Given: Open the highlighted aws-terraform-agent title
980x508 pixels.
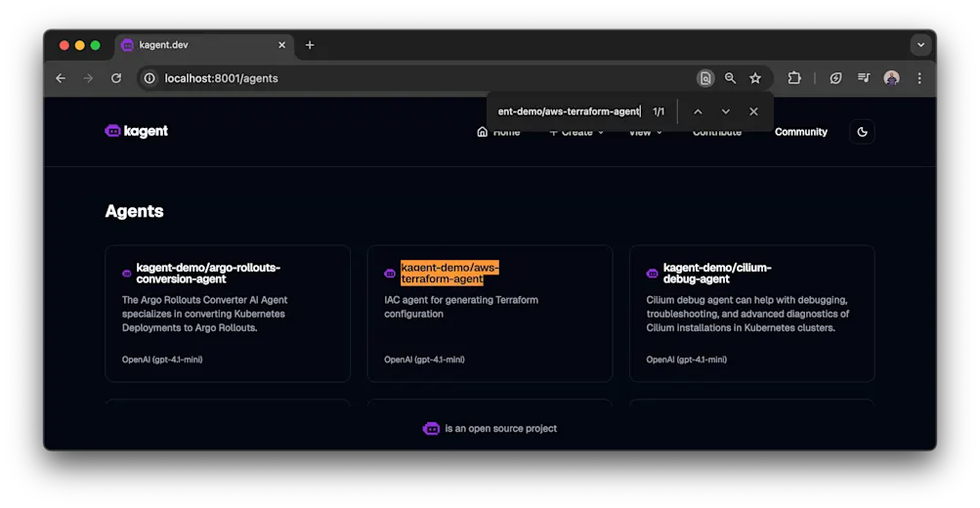Looking at the screenshot, I should tap(449, 274).
